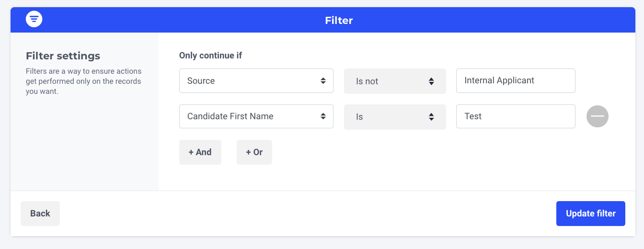Click the sort arrows icon in Source dropdown
644x249 pixels.
[323, 81]
